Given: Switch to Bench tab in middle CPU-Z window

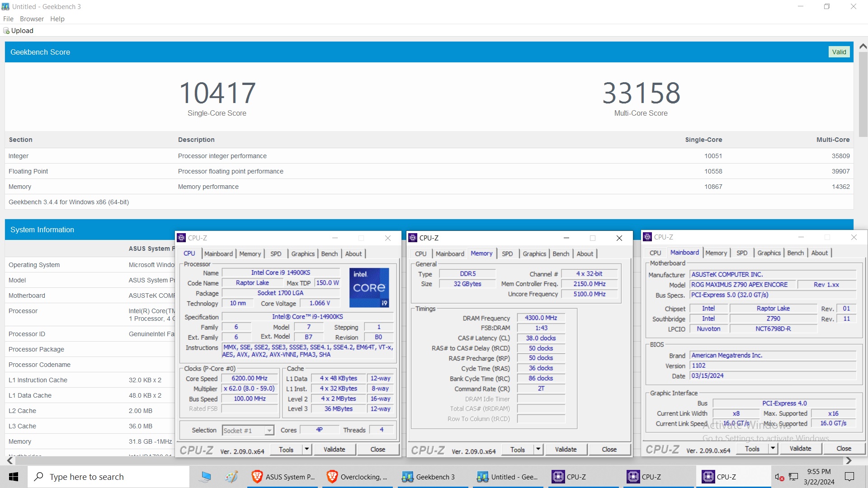Looking at the screenshot, I should [x=561, y=254].
